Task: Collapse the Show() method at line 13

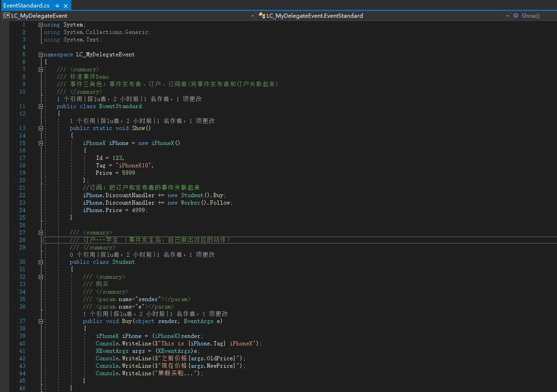Action: tap(41, 129)
